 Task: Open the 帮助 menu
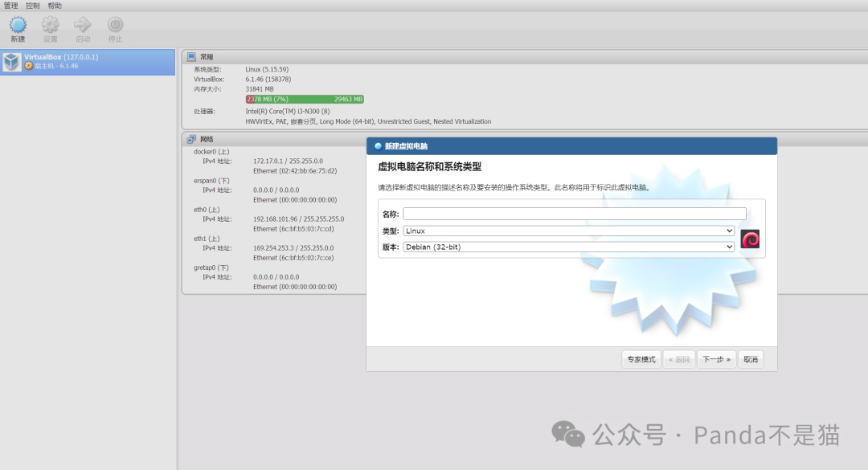click(55, 6)
